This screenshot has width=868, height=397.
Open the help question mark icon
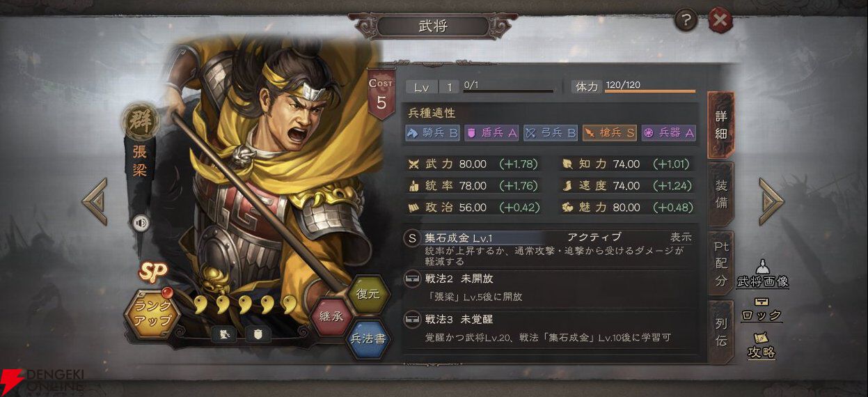[x=686, y=22]
